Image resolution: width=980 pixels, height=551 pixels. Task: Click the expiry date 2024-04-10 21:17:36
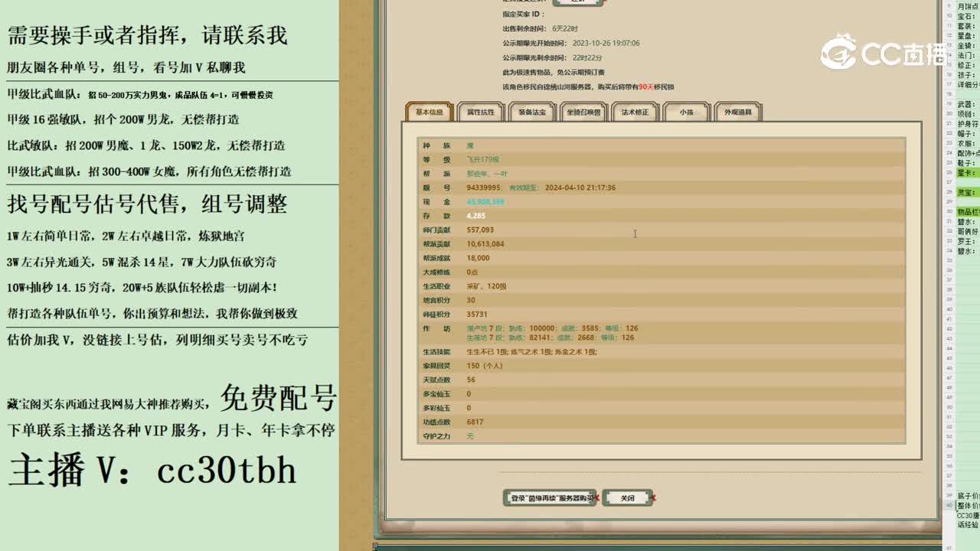(580, 187)
